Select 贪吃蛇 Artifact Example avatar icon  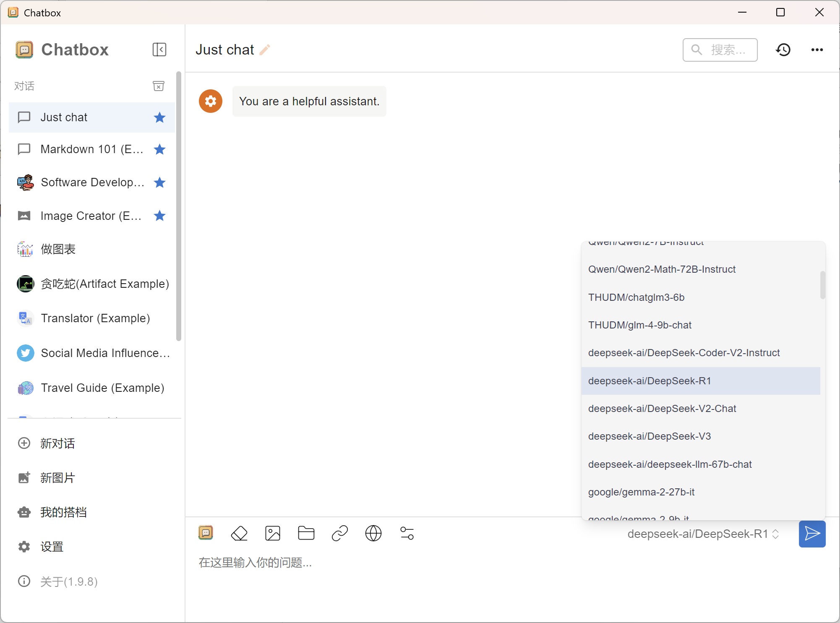pyautogui.click(x=25, y=284)
